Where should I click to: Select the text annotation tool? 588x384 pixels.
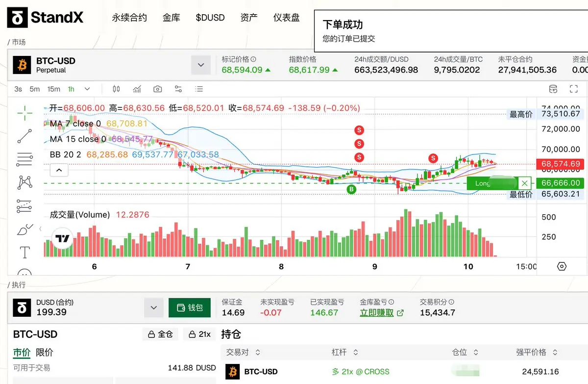pyautogui.click(x=25, y=253)
